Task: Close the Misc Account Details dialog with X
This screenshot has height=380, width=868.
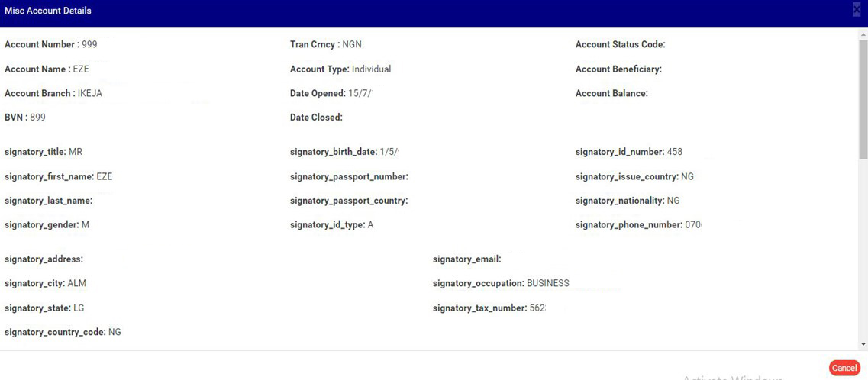Action: point(857,10)
